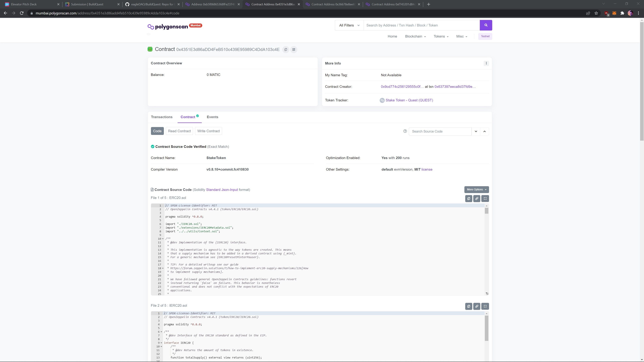Viewport: 644px width, 362px height.
Task: Open the uBlock extension icon
Action: [606, 13]
